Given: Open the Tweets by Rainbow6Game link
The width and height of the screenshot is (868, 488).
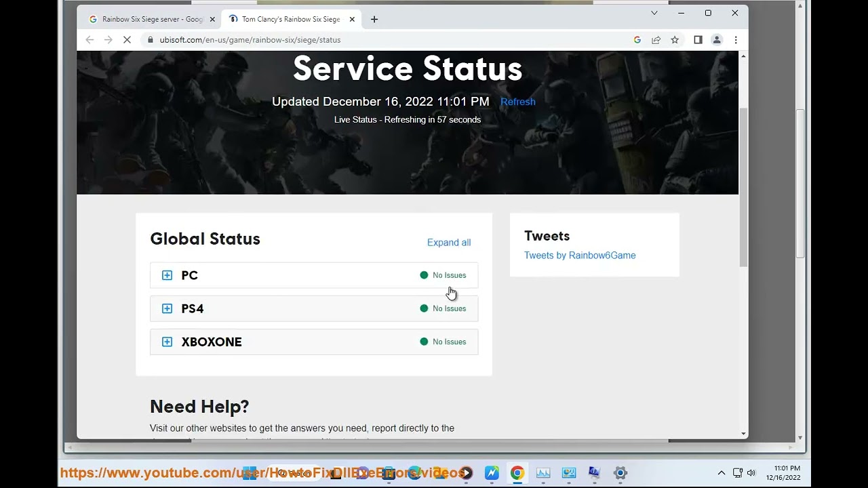Looking at the screenshot, I should pos(580,256).
